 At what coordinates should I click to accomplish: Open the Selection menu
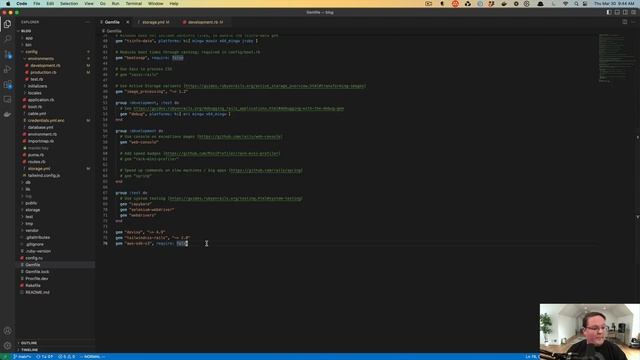[69, 4]
